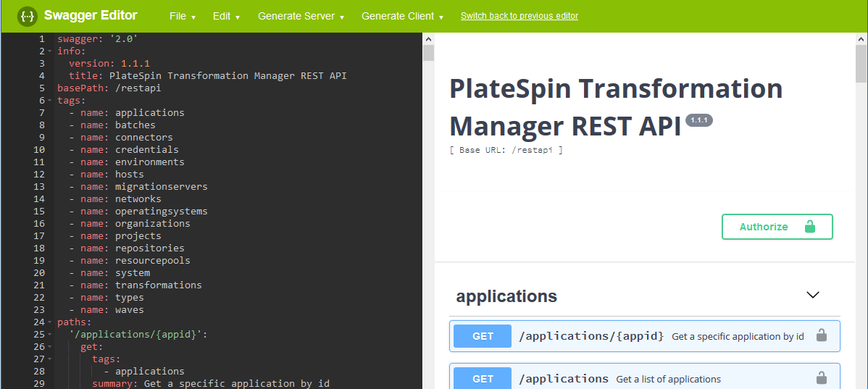Fold the '/applications/{appid}' block at line 25
The height and width of the screenshot is (389, 868).
tap(50, 335)
